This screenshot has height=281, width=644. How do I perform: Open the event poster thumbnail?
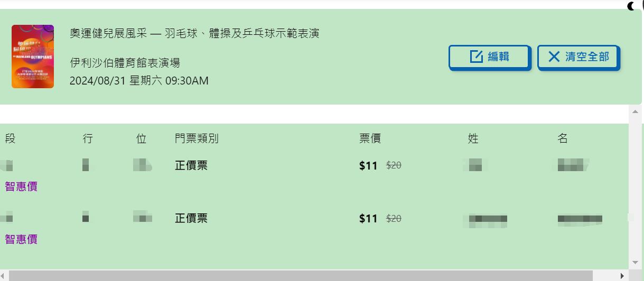tap(33, 57)
